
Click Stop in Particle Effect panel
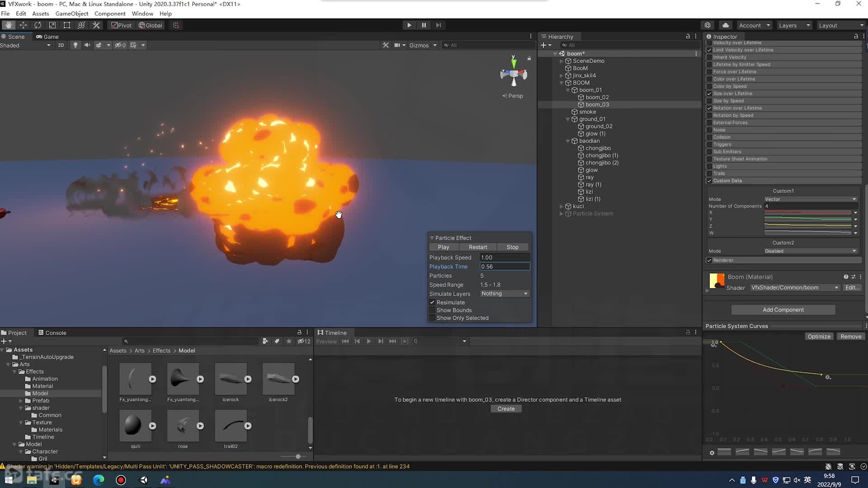[513, 247]
